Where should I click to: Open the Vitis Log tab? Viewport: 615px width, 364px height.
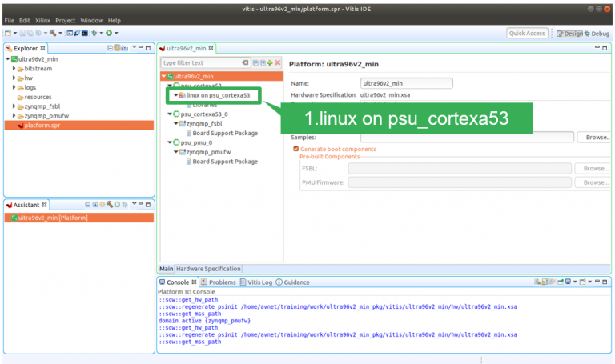pyautogui.click(x=259, y=282)
